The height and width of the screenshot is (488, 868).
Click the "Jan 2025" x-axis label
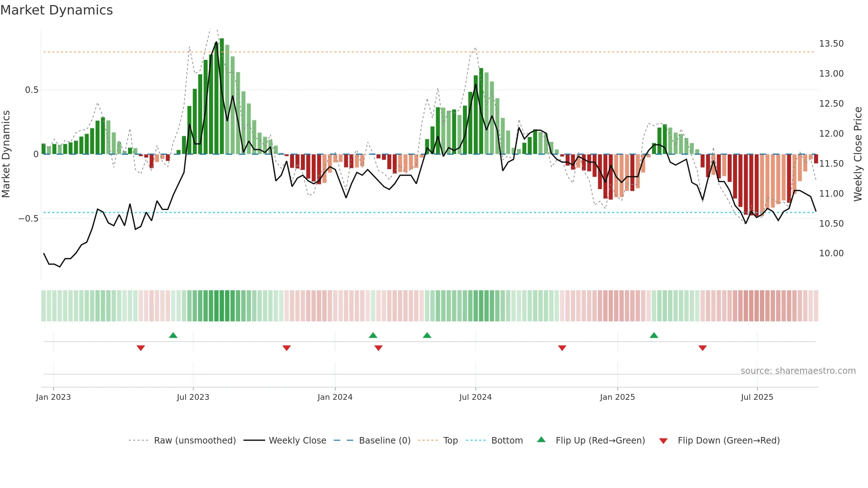pyautogui.click(x=618, y=397)
